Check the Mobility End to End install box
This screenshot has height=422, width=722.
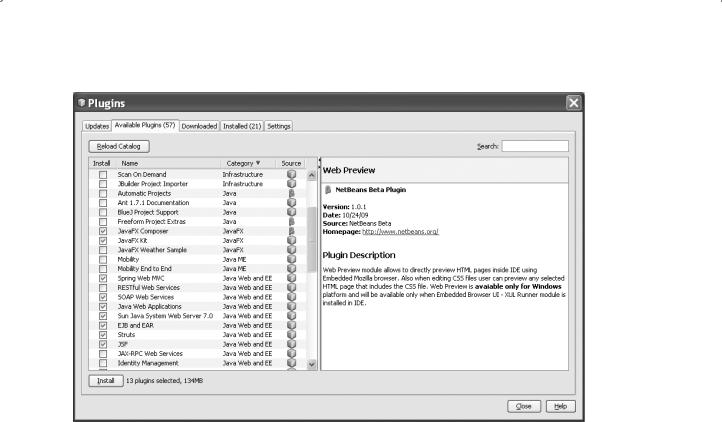(103, 269)
